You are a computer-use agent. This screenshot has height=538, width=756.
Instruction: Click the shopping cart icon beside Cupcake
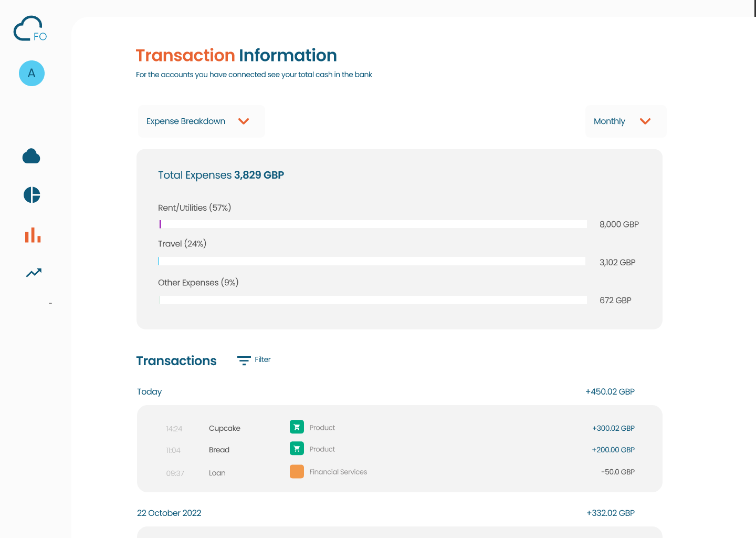point(297,427)
